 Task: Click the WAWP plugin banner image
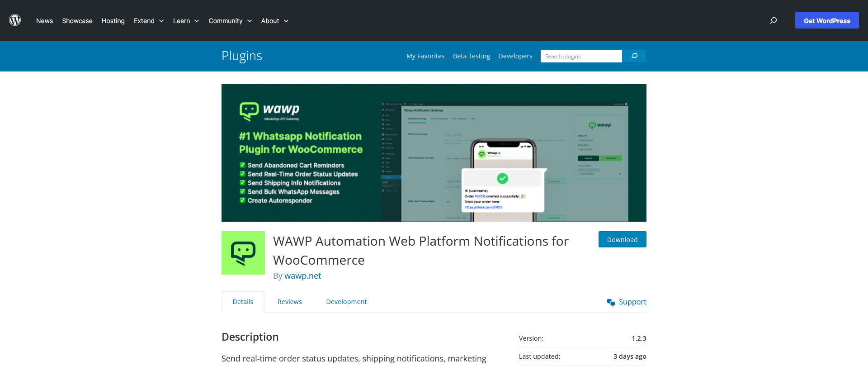tap(434, 153)
